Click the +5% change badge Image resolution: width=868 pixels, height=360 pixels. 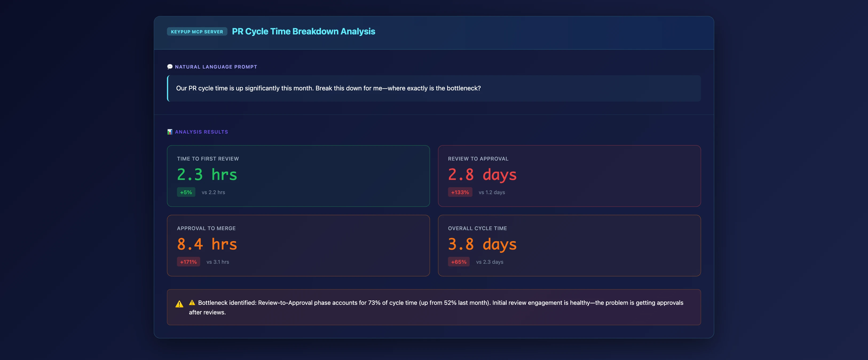[x=186, y=192]
